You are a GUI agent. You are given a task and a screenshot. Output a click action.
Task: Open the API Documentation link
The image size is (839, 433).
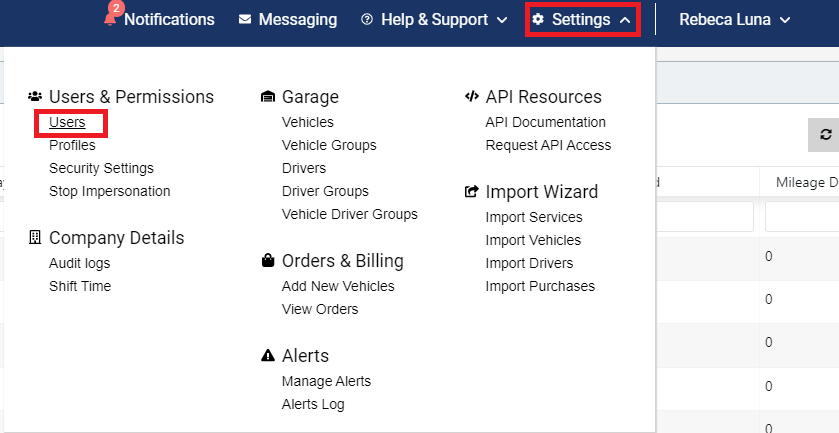tap(546, 122)
